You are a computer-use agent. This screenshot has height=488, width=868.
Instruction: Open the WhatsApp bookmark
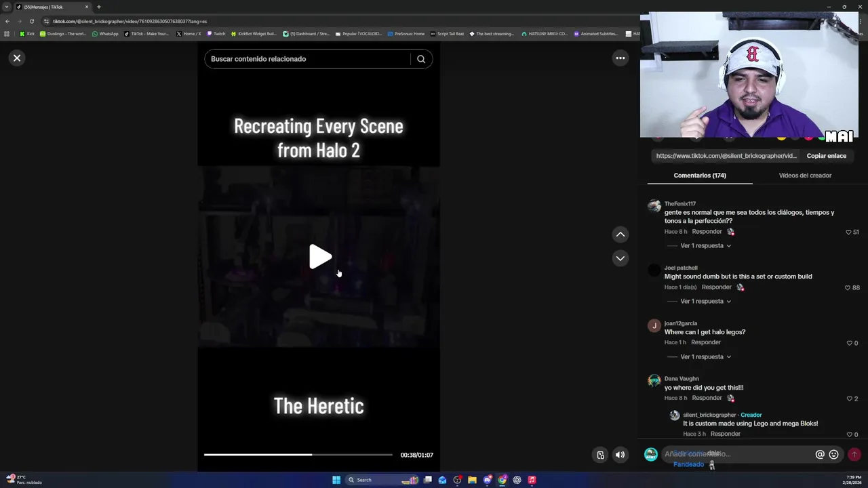pos(105,34)
